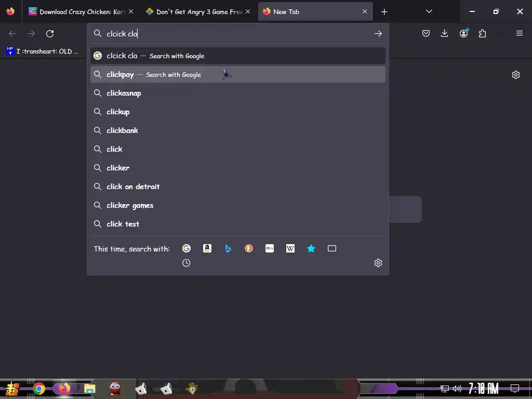Open the Firefox application menu
Viewport: 532px width, 399px height.
coord(519,33)
